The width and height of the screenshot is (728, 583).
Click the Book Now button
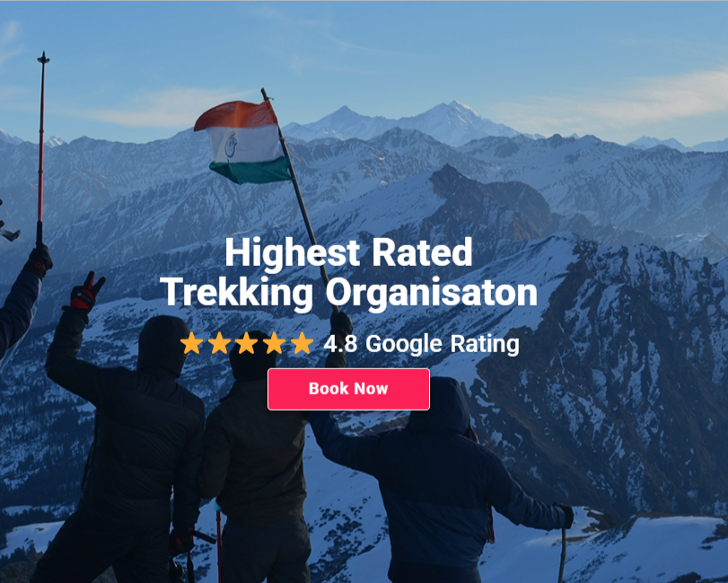coord(348,389)
